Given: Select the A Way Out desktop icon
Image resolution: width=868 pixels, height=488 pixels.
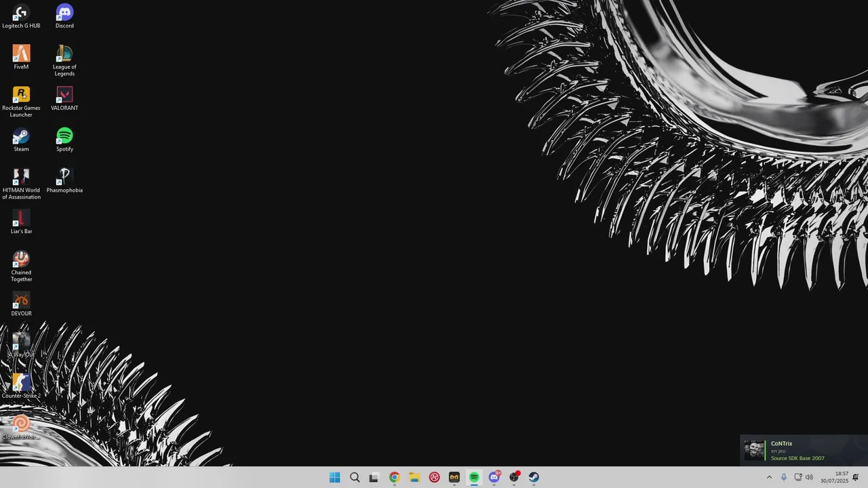Looking at the screenshot, I should 21,346.
